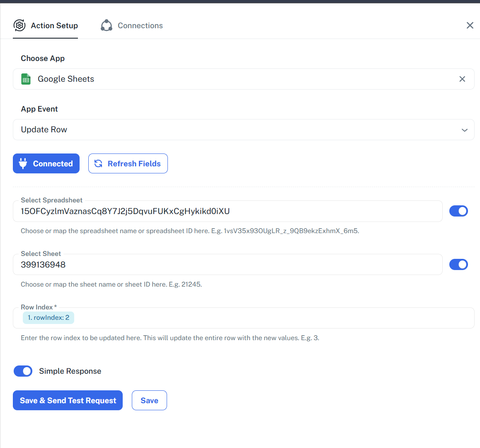Click the Google Sheets app icon

pos(26,79)
